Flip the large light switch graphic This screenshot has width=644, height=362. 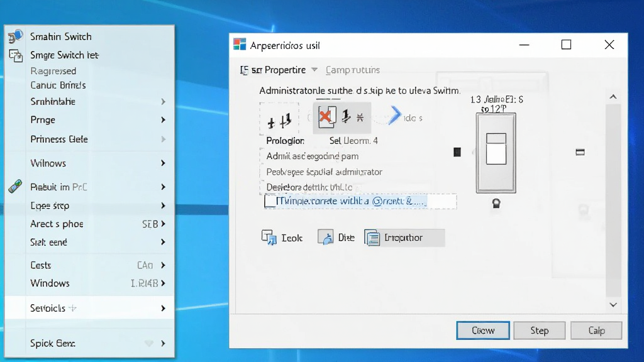(x=496, y=153)
